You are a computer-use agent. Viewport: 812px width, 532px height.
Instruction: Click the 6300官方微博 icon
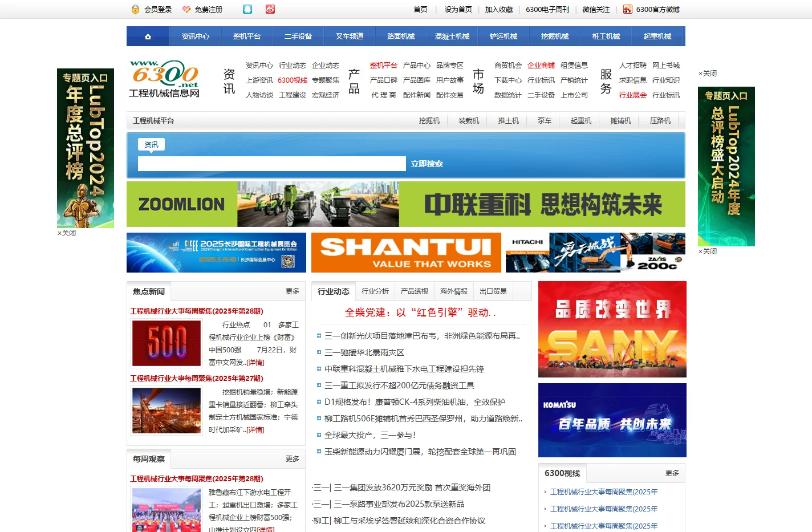[627, 9]
